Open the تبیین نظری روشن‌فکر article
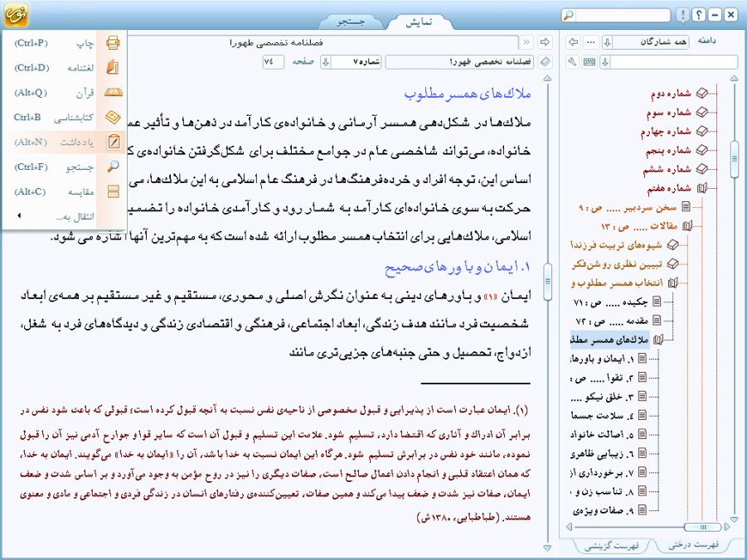The width and height of the screenshot is (747, 560). [x=617, y=263]
